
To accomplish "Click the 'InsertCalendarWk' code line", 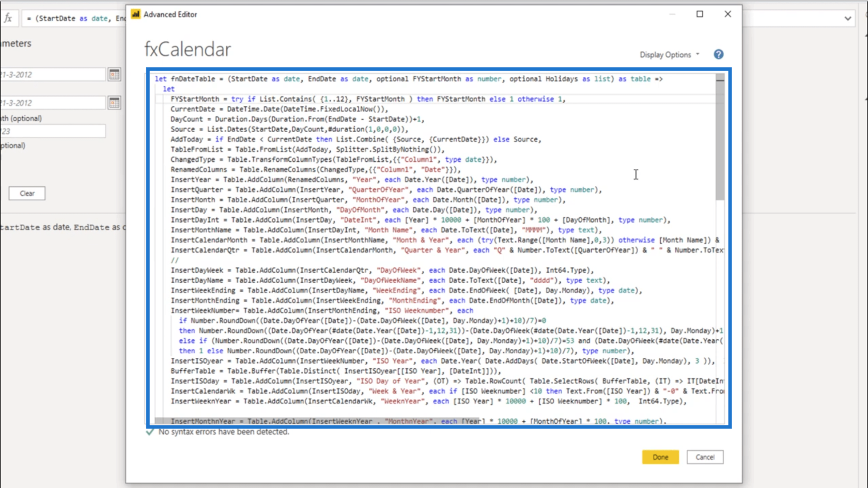I will pos(447,391).
